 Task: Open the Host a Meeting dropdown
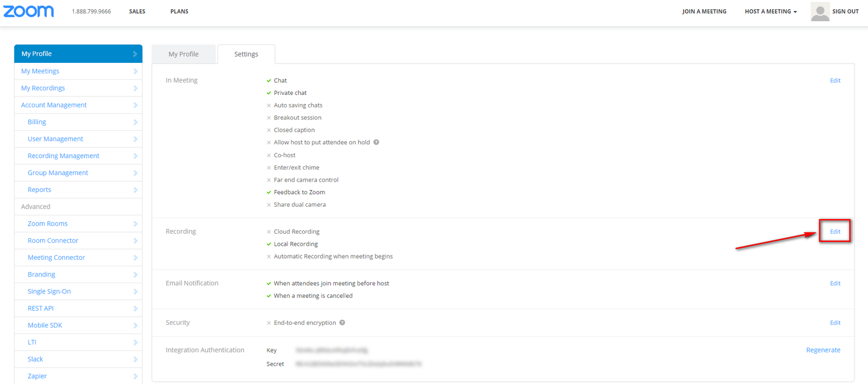[x=770, y=11]
